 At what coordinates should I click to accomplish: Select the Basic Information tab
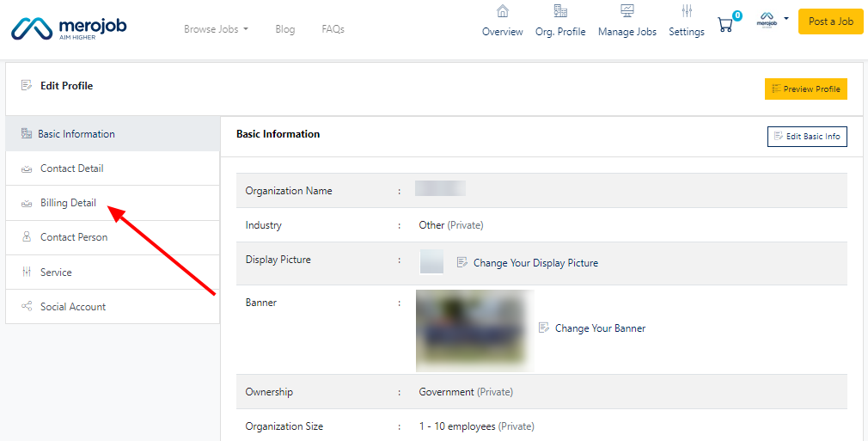click(76, 134)
